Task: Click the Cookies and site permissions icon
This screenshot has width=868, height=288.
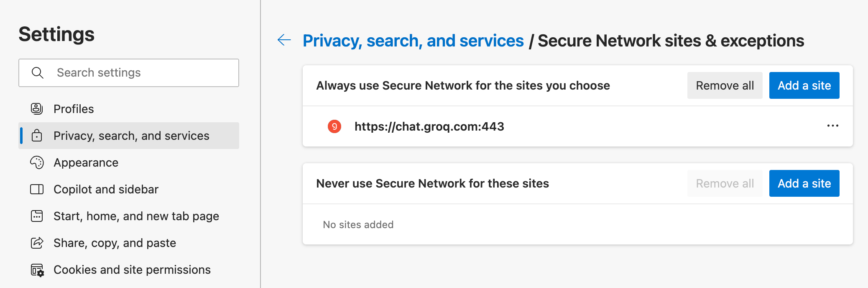Action: click(37, 270)
